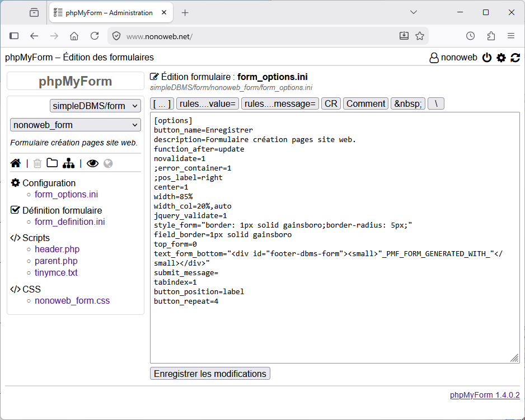Click the Scripts code icon
Viewport: 525px width, 420px height.
click(15, 238)
